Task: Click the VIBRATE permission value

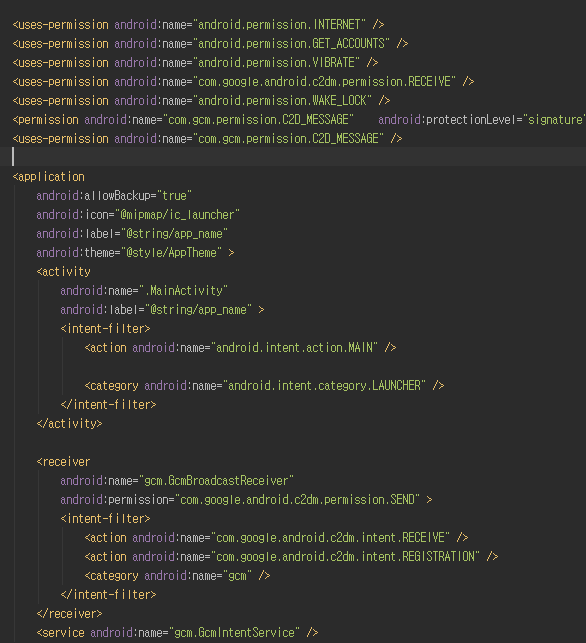Action: 276,63
